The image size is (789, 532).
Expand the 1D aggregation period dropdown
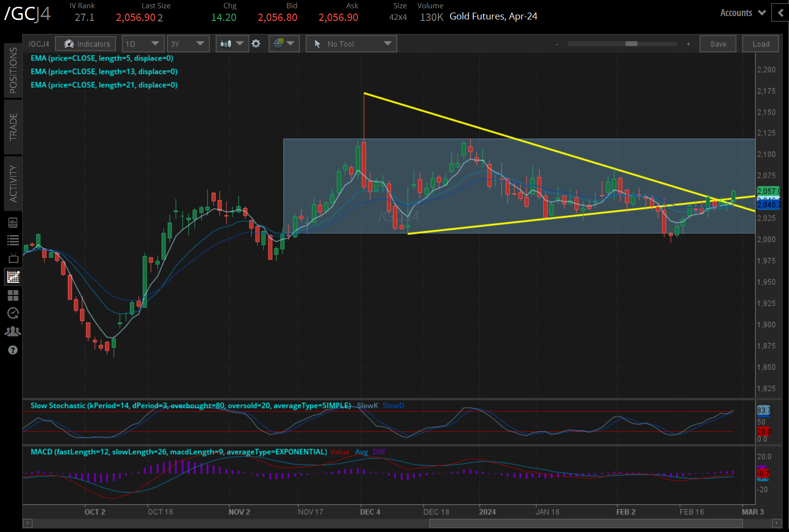pos(142,44)
